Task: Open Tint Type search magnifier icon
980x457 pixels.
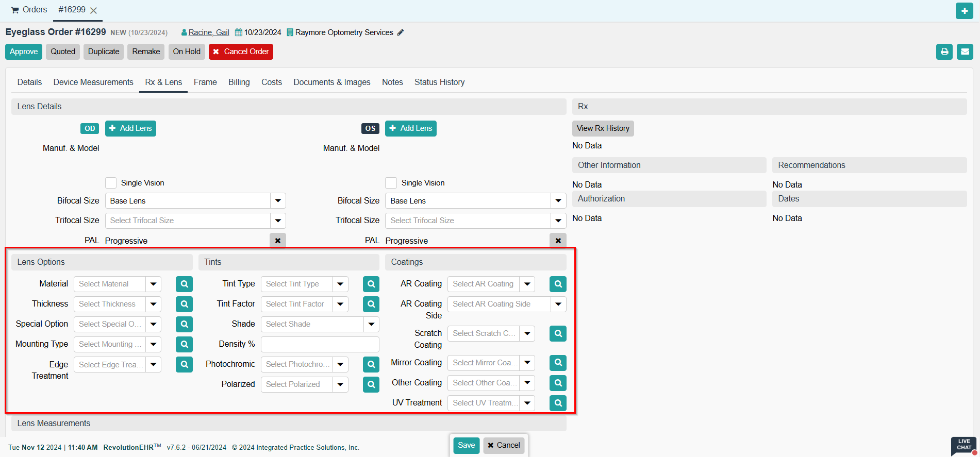Action: click(x=371, y=284)
